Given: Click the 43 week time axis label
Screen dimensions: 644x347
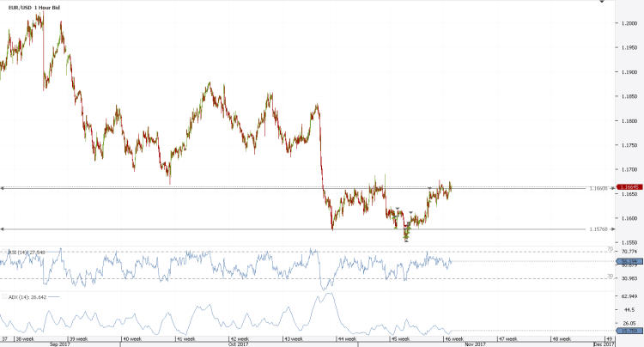Looking at the screenshot, I should (x=294, y=339).
